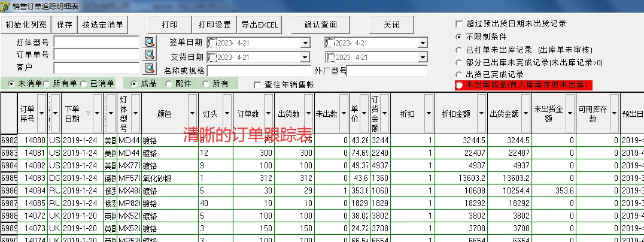644x242 pixels.
Task: Click into 订单单号 input field
Action: 96,55
